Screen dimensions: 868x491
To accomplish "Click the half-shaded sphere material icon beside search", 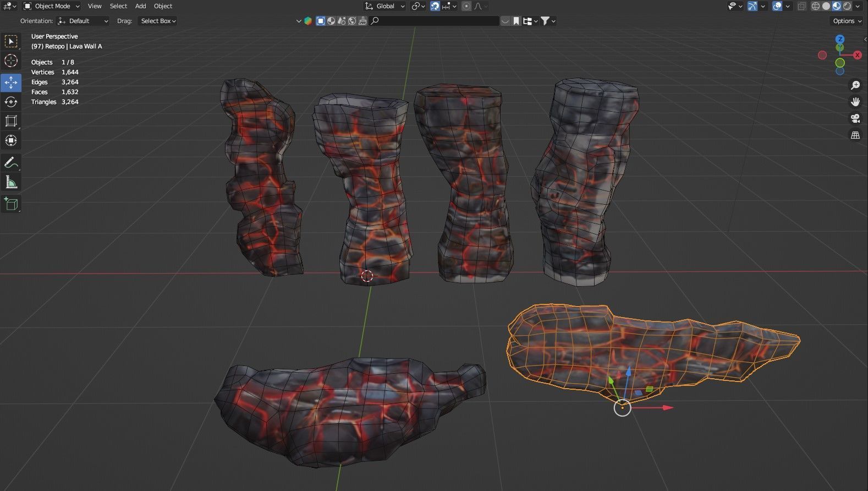I will coord(331,21).
